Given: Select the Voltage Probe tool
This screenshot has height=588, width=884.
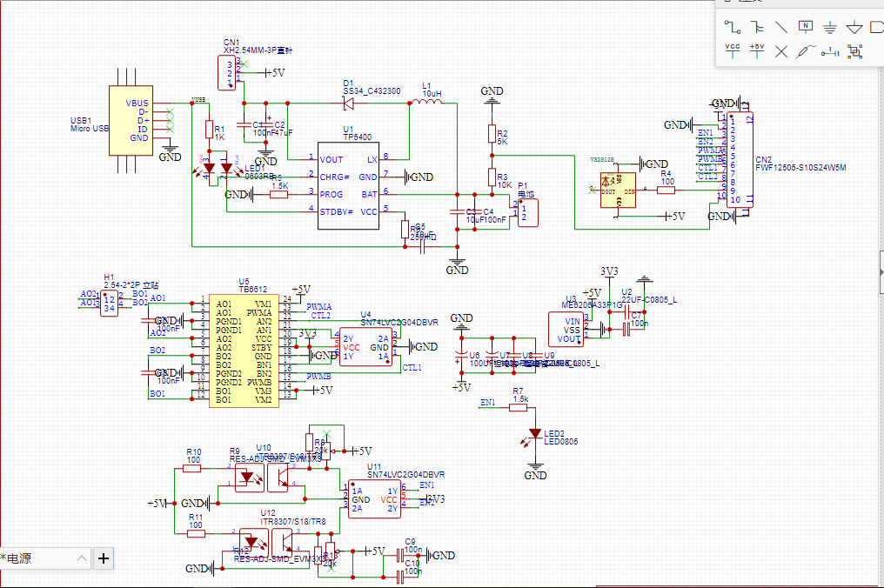Looking at the screenshot, I should pos(806,51).
